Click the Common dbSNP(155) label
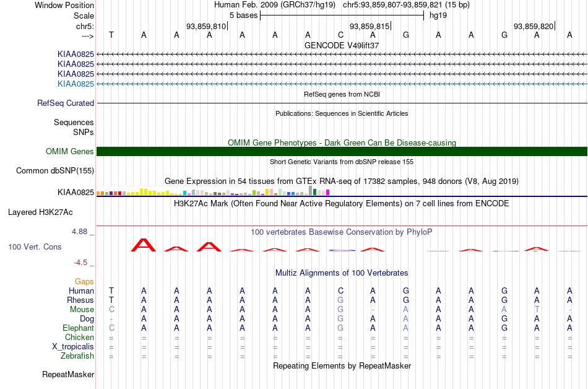This screenshot has height=389, width=588. (x=55, y=171)
